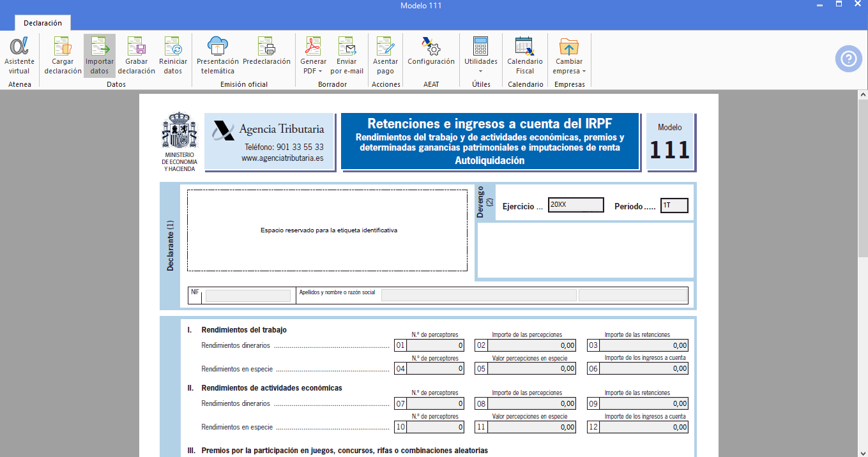Image resolution: width=868 pixels, height=457 pixels.
Task: Click the vertical scrollbar thumb
Action: coord(862,180)
